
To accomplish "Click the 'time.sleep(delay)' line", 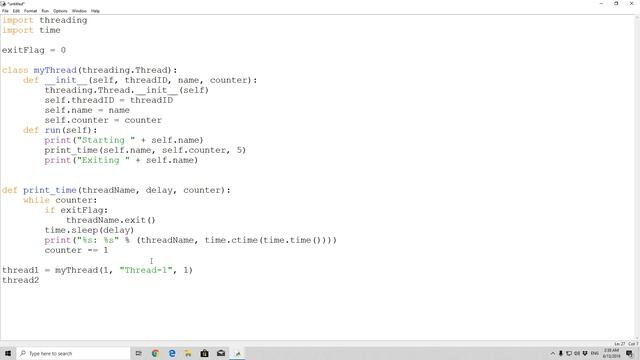I will click(x=89, y=230).
